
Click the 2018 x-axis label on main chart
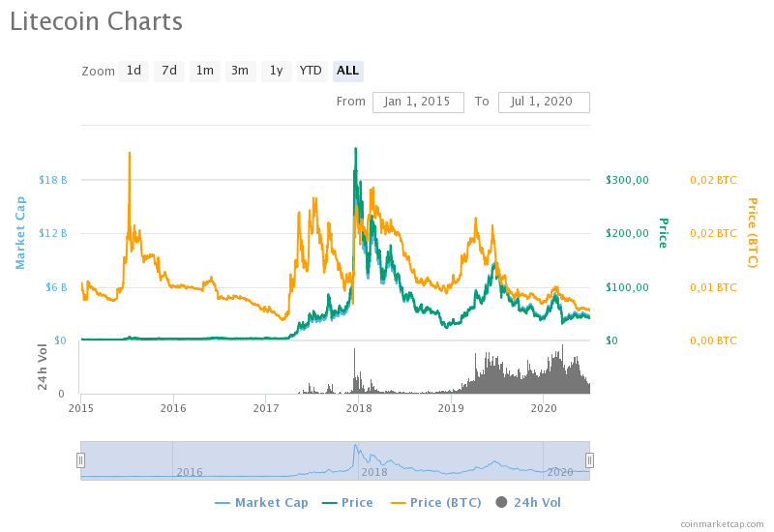(x=359, y=408)
